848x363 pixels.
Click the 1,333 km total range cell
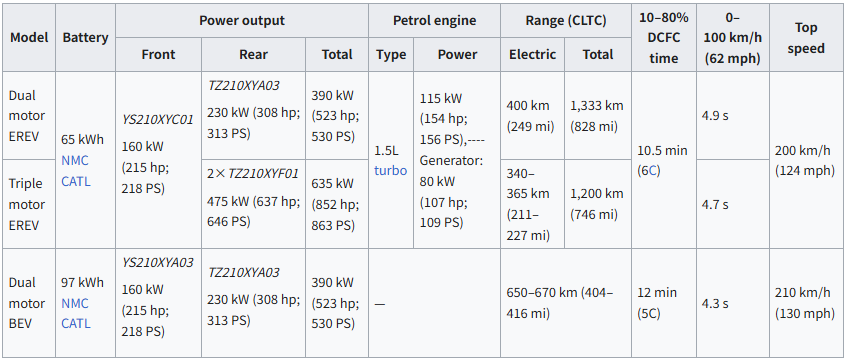pyautogui.click(x=598, y=116)
